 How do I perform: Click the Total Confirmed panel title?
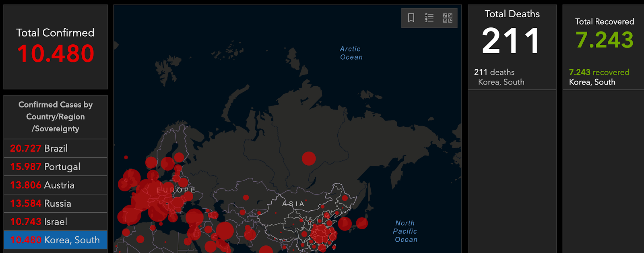(55, 33)
